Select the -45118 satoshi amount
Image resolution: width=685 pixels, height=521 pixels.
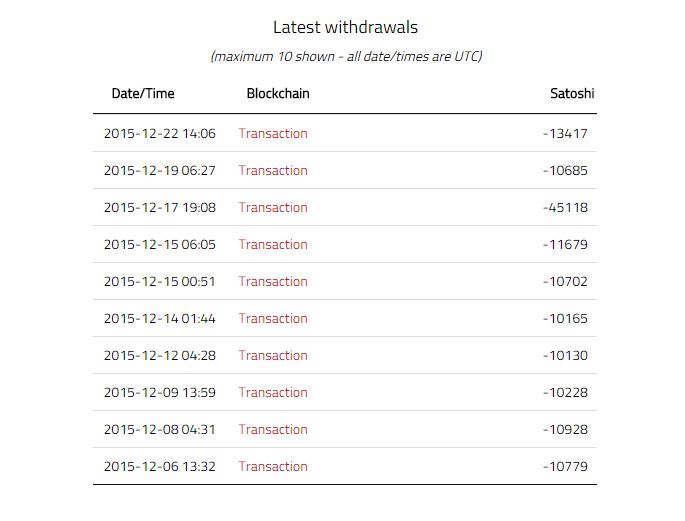[x=565, y=207]
